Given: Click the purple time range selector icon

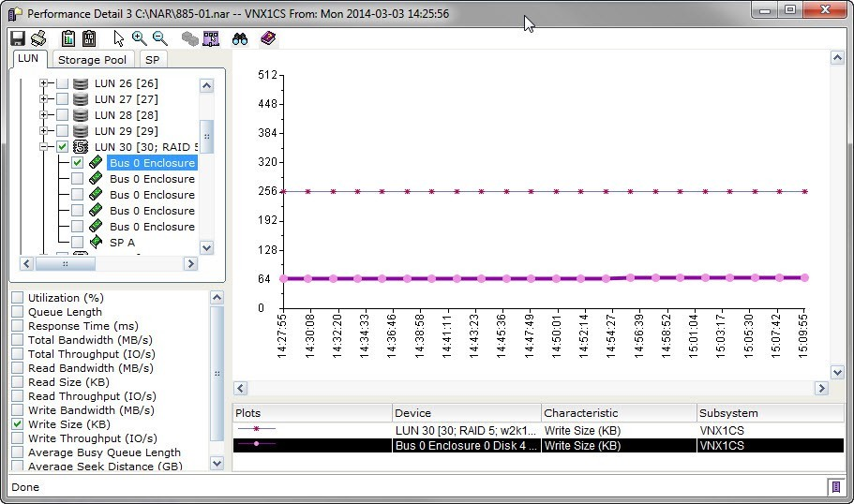Looking at the screenshot, I should [x=211, y=38].
